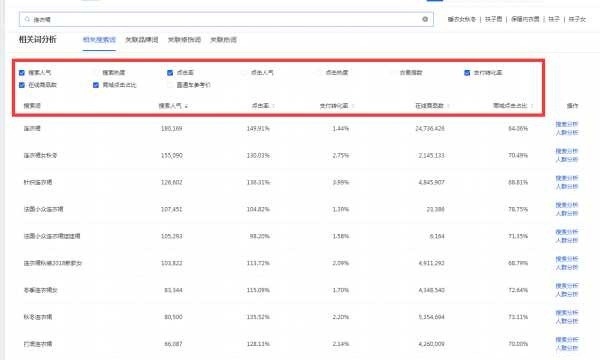Uncheck the 商城点击占比 checkbox

[96, 85]
